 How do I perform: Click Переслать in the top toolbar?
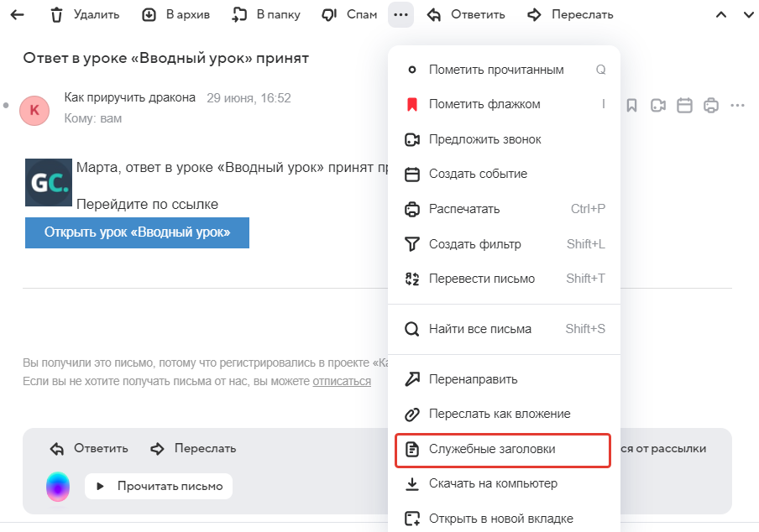[570, 15]
